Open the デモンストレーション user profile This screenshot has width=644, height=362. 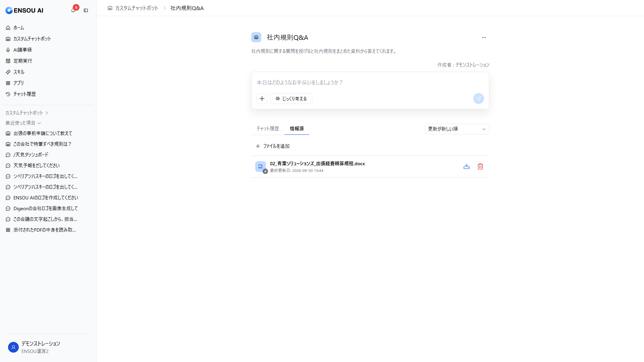[x=48, y=347]
